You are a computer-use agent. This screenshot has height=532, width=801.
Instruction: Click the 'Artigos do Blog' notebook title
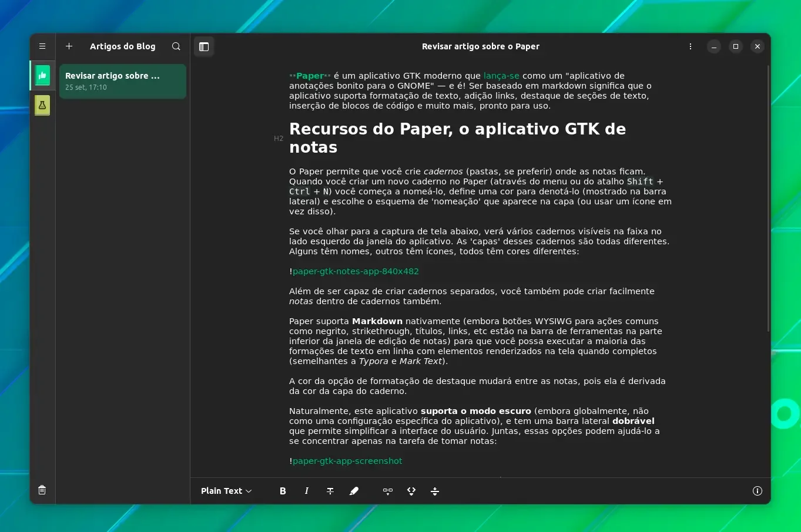(123, 46)
